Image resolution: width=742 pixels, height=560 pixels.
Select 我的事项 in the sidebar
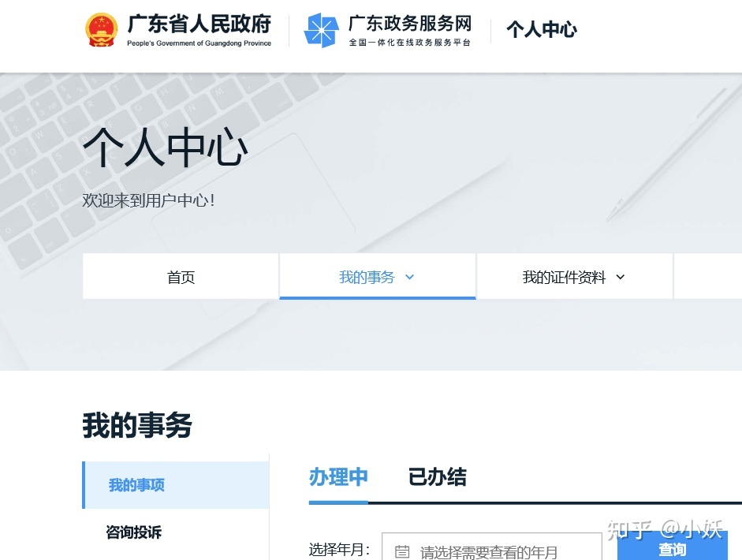[x=176, y=485]
